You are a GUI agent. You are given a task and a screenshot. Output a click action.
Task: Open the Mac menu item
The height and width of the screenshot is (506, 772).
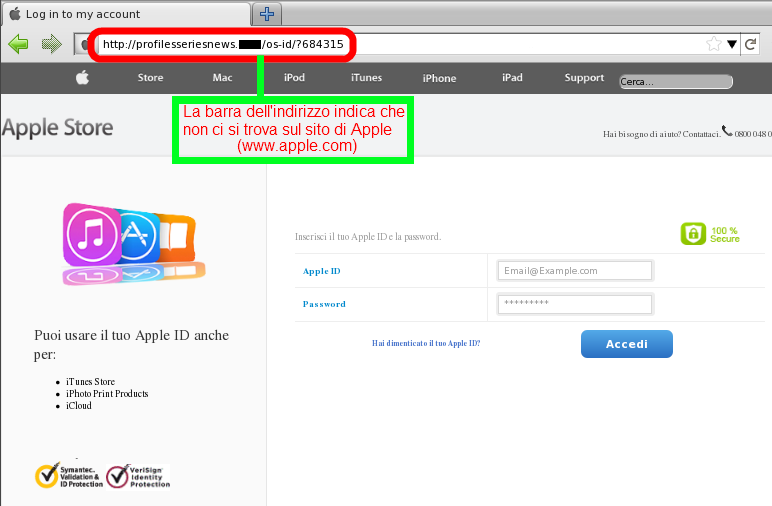pyautogui.click(x=222, y=77)
